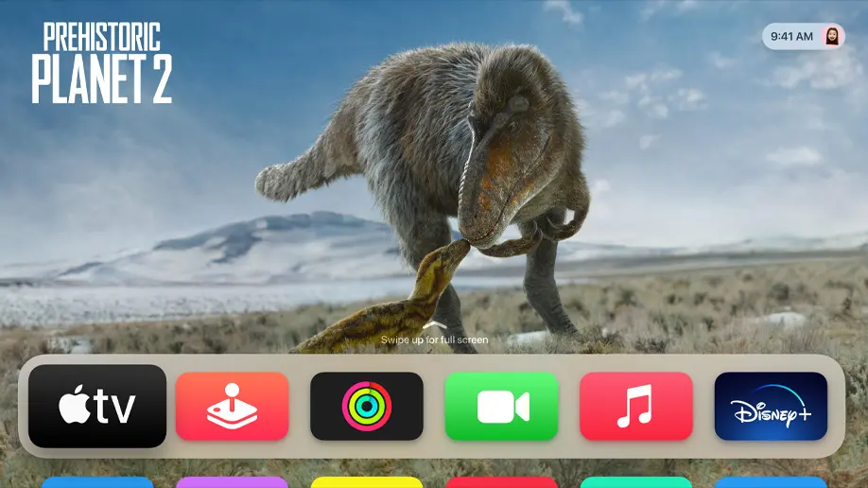Open the Apple Music app

(x=636, y=406)
